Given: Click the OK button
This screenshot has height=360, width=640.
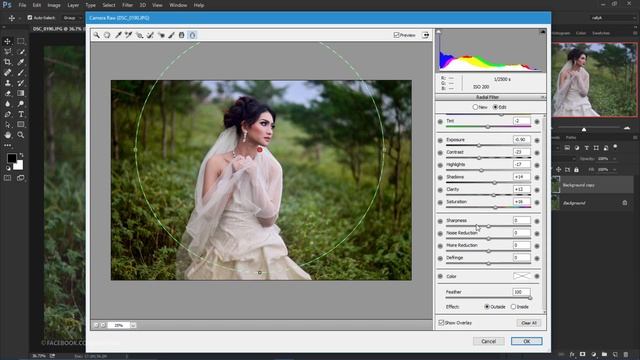Looking at the screenshot, I should [x=527, y=341].
